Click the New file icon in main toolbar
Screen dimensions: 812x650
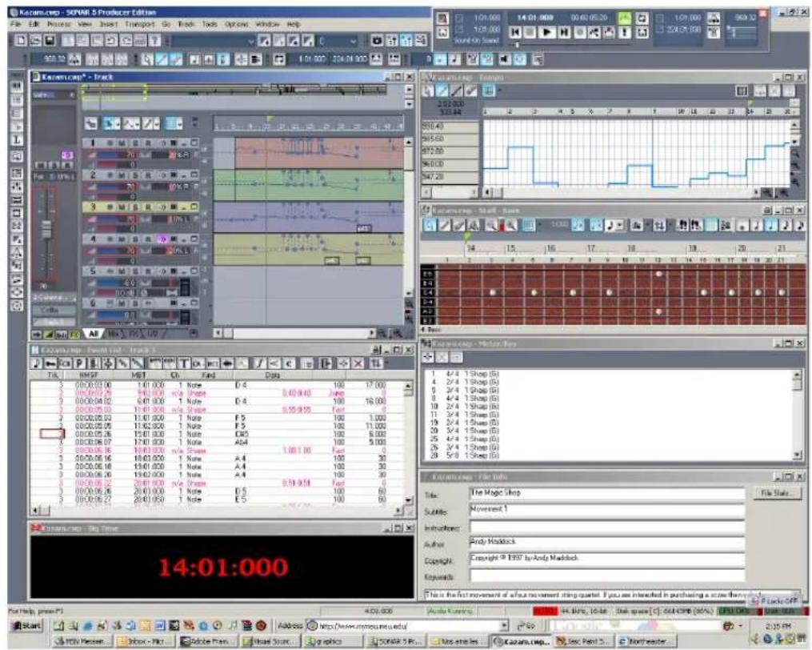click(x=21, y=41)
